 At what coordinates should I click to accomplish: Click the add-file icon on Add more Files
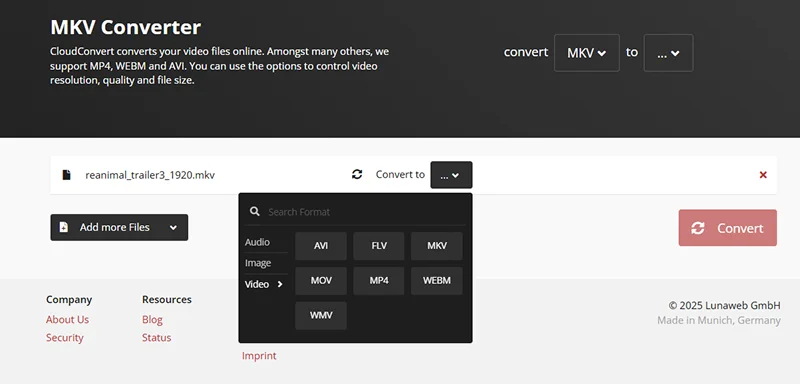point(64,227)
